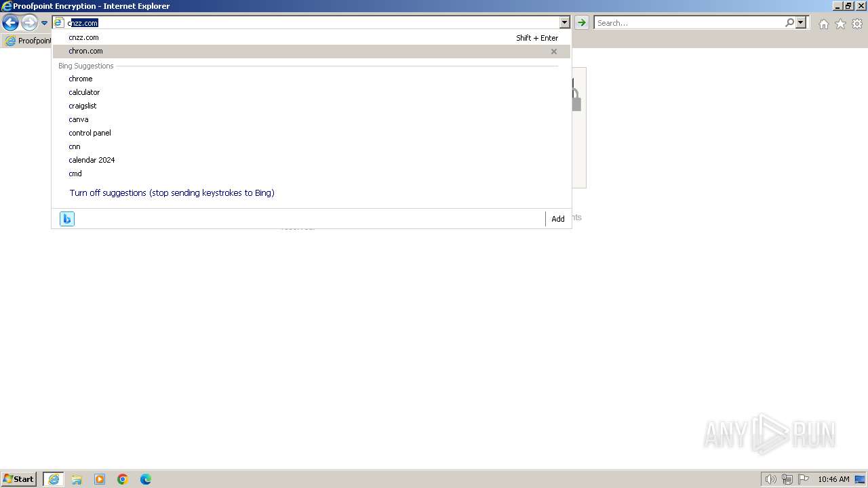Open Windows Media Player taskbar icon
868x488 pixels.
[x=100, y=479]
